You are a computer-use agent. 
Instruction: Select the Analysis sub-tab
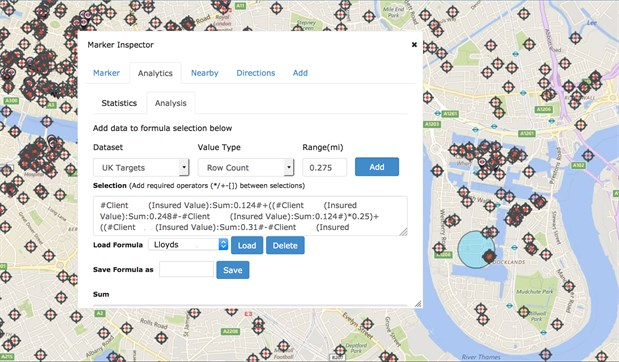pos(171,103)
